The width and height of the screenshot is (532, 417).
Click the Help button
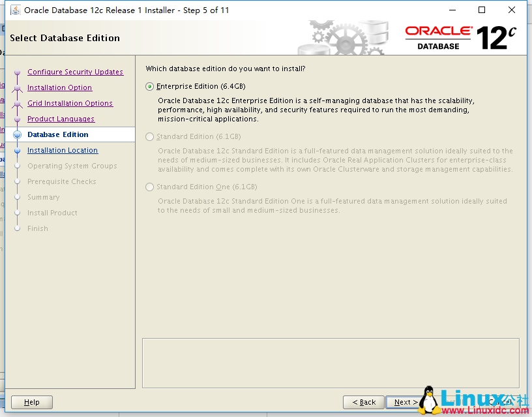click(31, 402)
